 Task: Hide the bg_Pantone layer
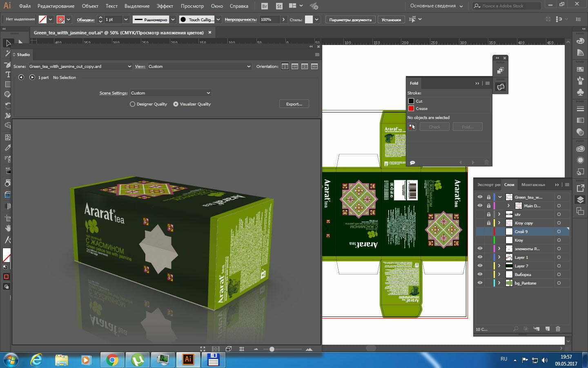480,283
